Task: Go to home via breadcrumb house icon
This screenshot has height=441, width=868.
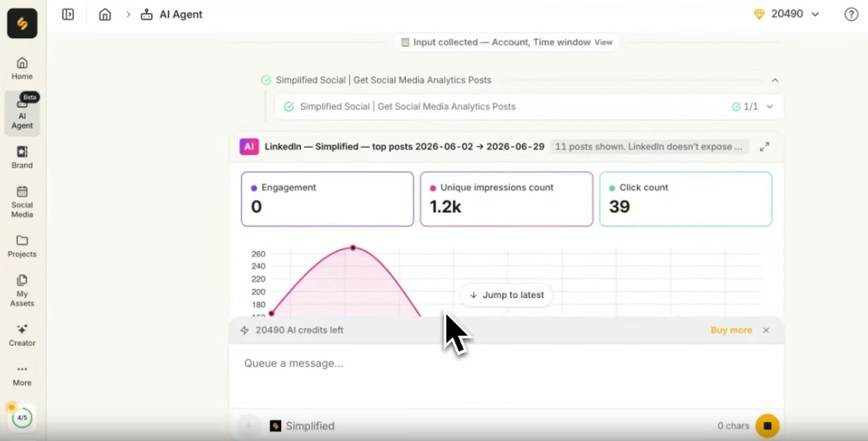Action: click(x=105, y=14)
